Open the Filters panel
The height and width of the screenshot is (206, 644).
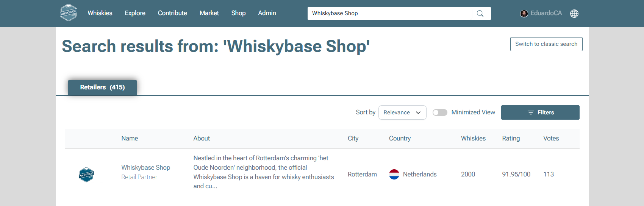pos(540,112)
